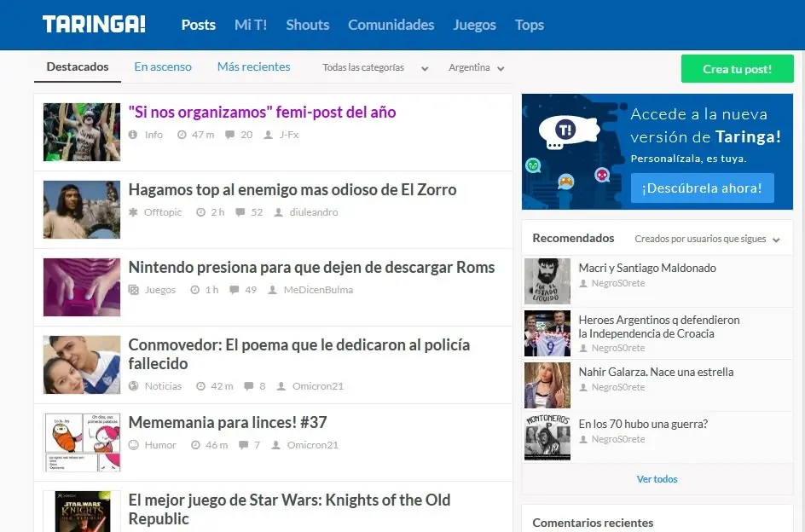Click the Montoneros recommended thumbnail
This screenshot has height=532, width=805.
click(547, 437)
